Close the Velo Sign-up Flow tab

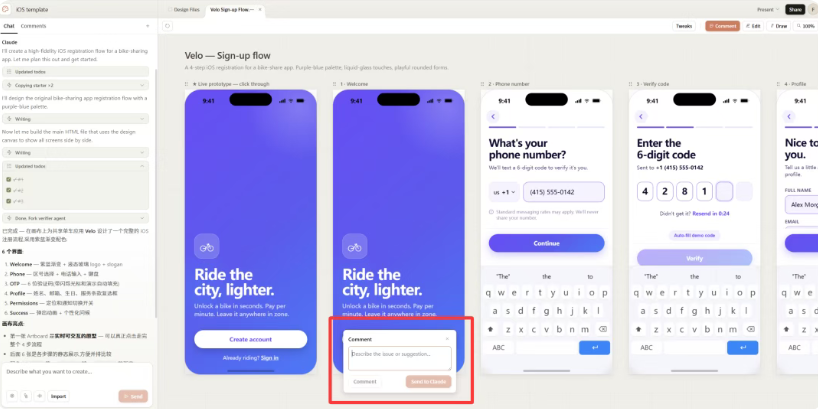260,9
